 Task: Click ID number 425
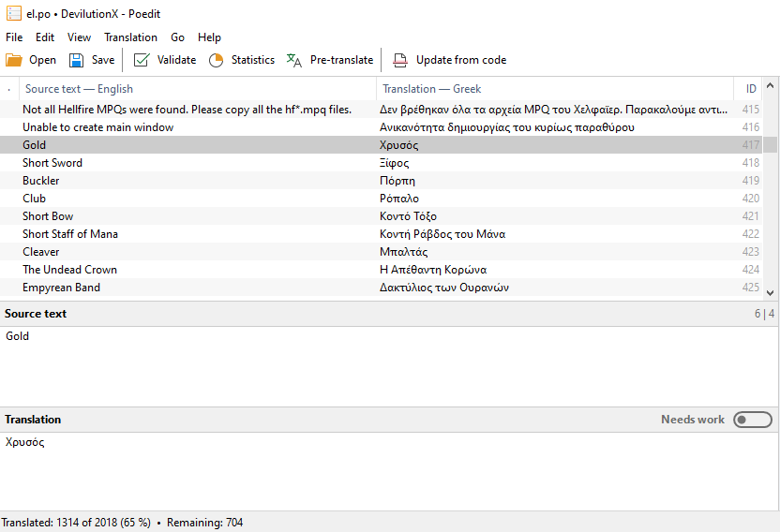(751, 288)
